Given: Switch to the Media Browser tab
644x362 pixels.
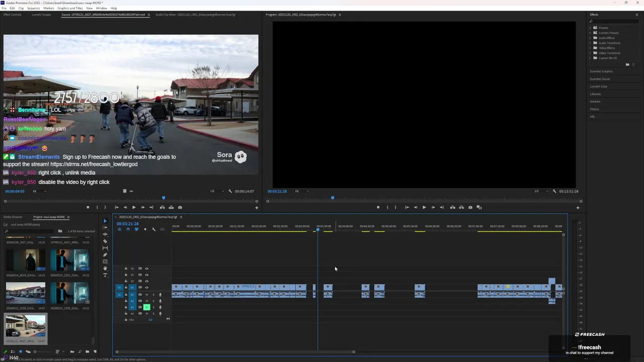Looking at the screenshot, I should [13, 217].
